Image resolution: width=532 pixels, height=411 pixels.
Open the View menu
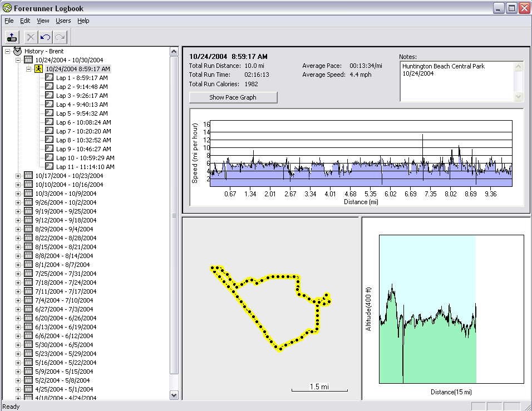[43, 21]
